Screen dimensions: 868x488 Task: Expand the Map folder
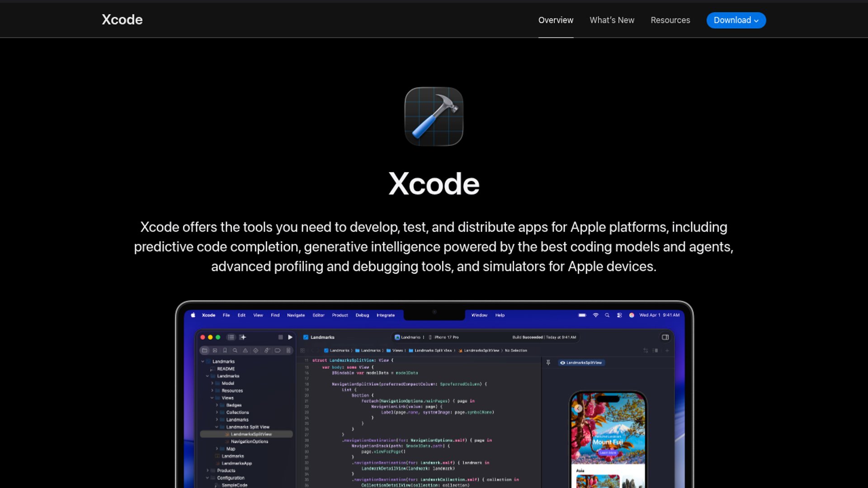pos(217,449)
